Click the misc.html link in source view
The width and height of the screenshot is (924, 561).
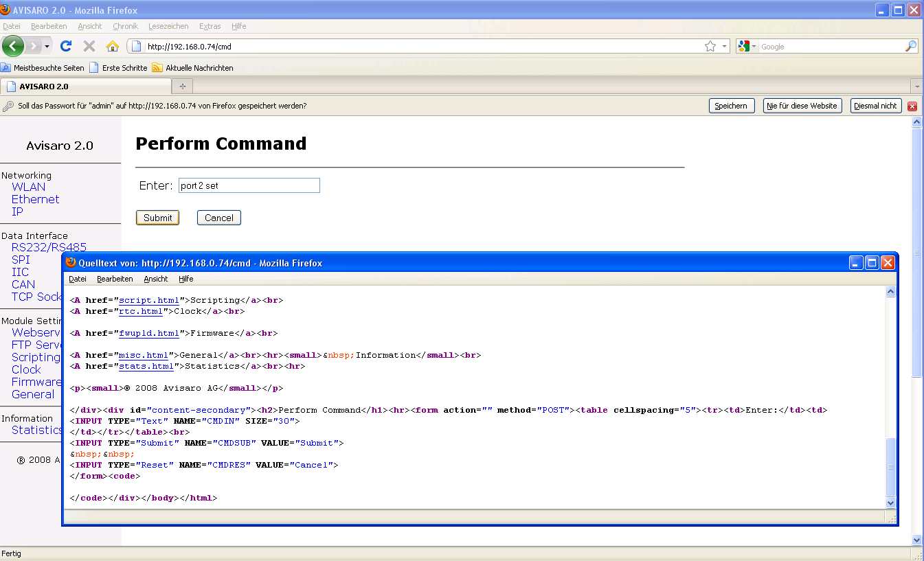[144, 355]
